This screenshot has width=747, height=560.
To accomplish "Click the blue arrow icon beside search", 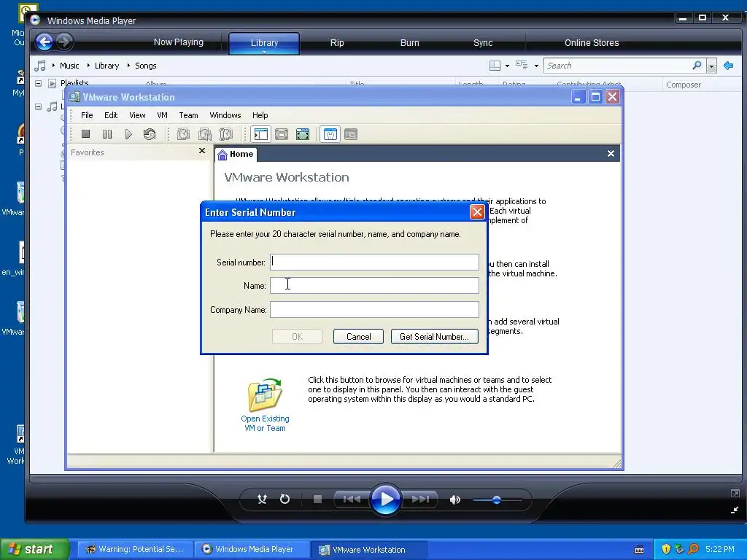I will 728,65.
